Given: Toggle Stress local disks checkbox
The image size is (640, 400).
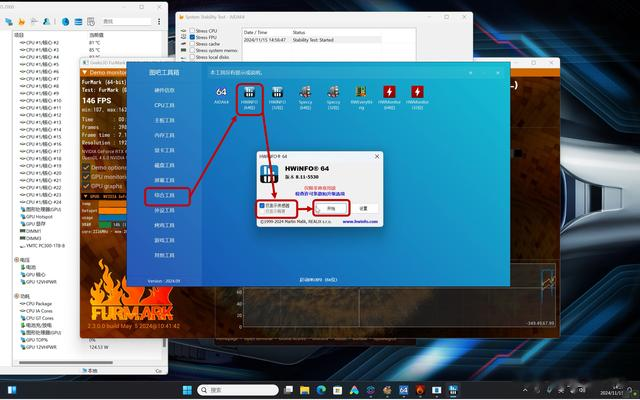Looking at the screenshot, I should (x=192, y=57).
